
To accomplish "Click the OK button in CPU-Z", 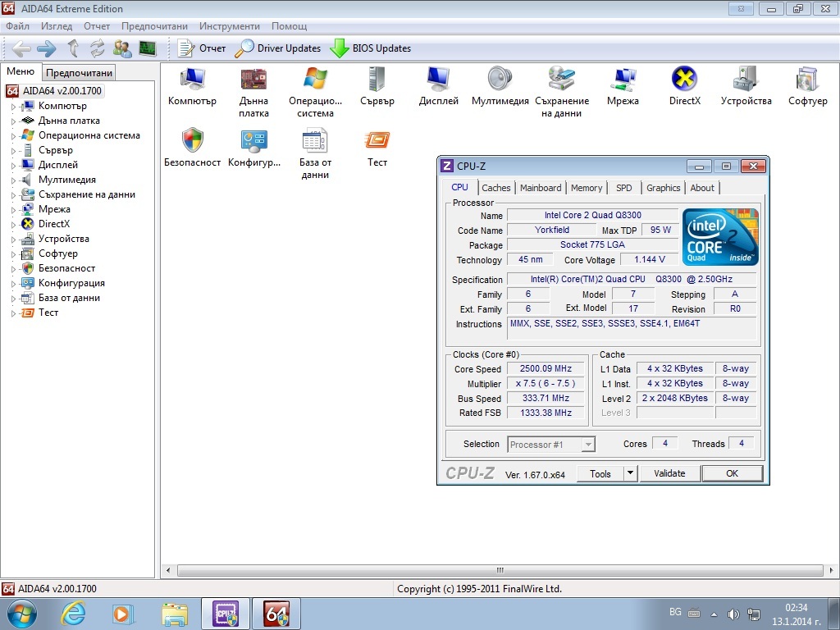I will (x=732, y=473).
